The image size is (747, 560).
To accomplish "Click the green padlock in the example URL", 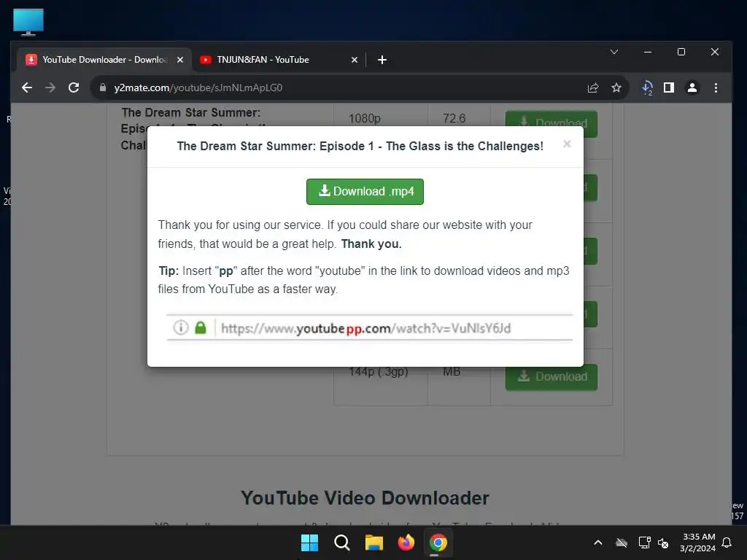I will point(201,327).
